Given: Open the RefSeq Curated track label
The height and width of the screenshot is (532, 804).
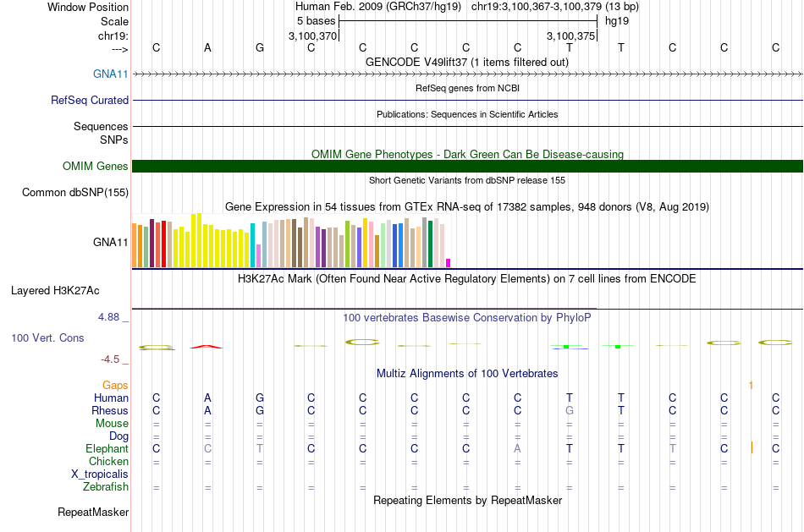Looking at the screenshot, I should tap(90, 100).
